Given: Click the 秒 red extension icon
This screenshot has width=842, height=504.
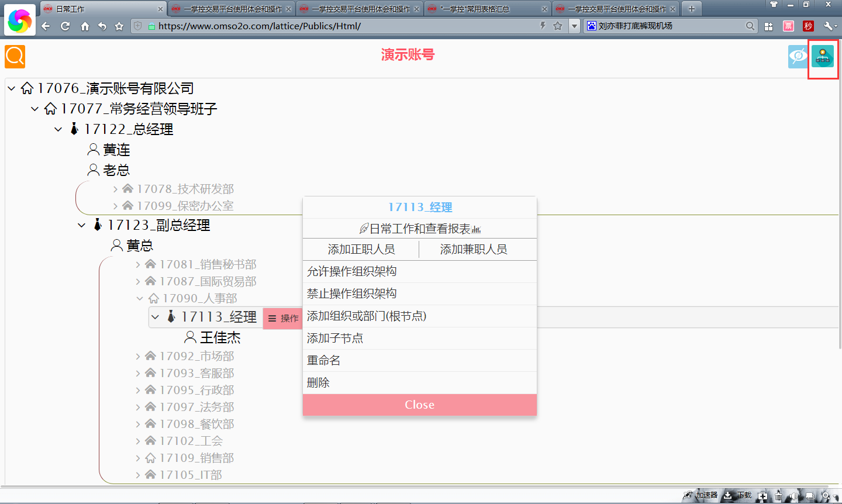Looking at the screenshot, I should (808, 26).
